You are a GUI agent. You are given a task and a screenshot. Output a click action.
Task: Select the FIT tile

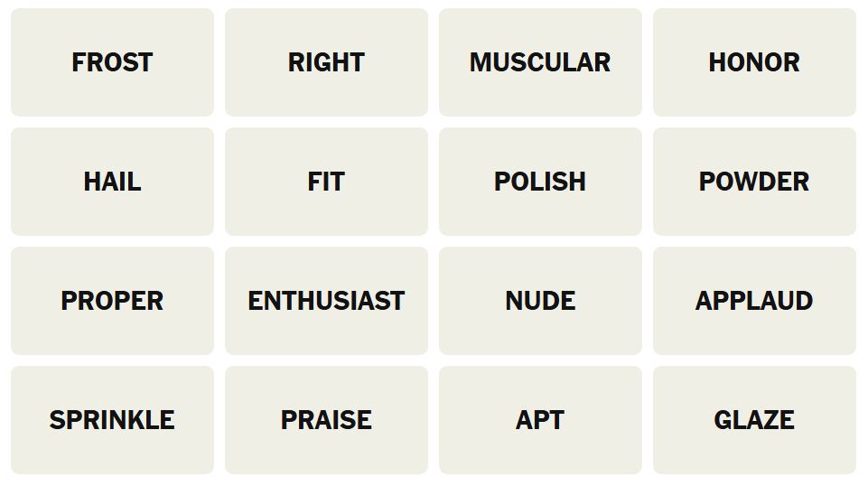point(327,182)
